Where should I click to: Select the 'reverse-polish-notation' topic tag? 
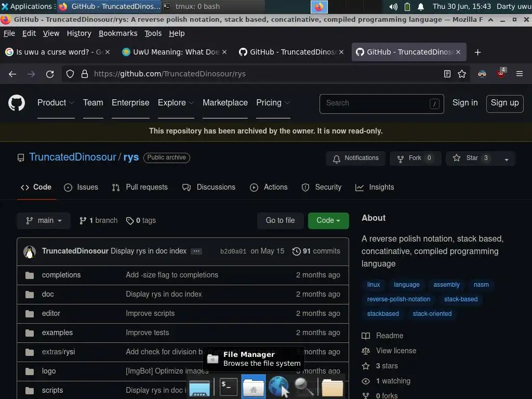coord(398,300)
